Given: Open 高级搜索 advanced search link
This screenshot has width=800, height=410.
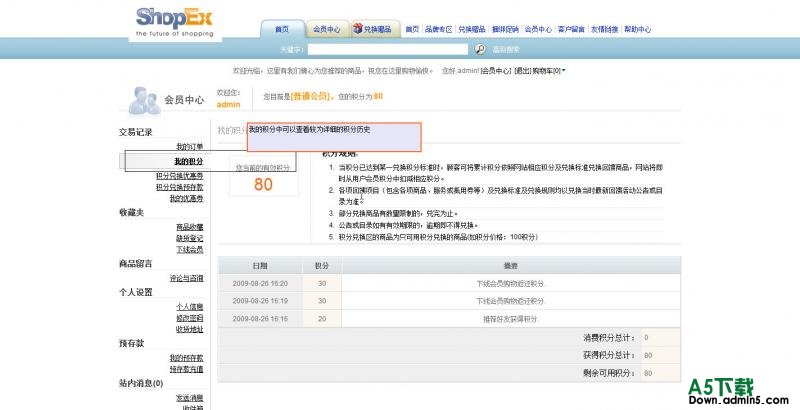Looking at the screenshot, I should [x=505, y=49].
